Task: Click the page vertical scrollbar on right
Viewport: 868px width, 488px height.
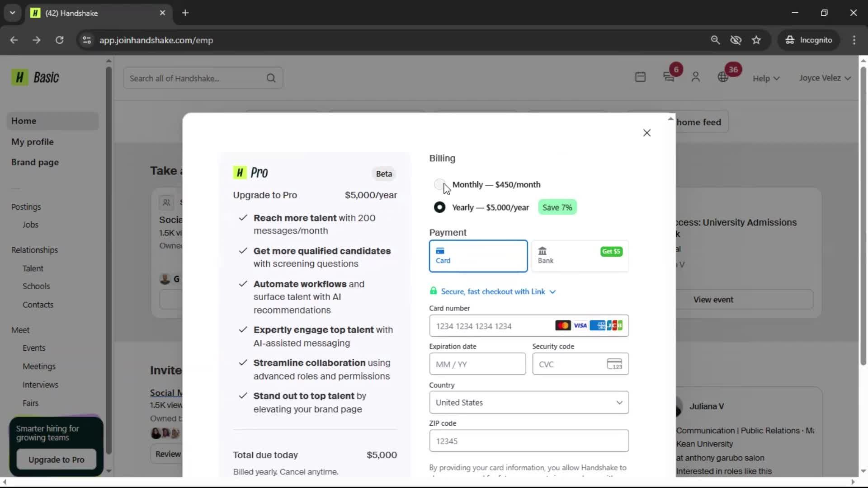Action: 863,216
